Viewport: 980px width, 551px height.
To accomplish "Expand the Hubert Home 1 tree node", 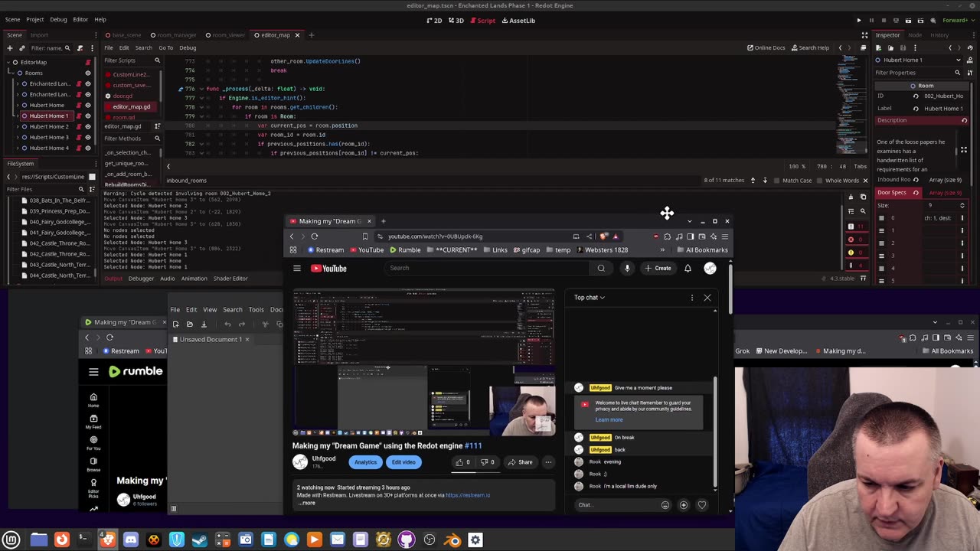I will tap(17, 116).
